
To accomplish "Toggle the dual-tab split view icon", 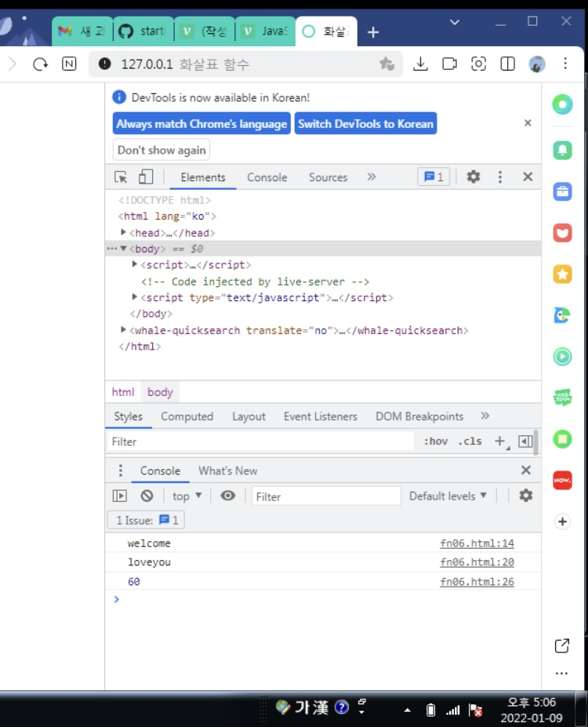I will coord(508,64).
